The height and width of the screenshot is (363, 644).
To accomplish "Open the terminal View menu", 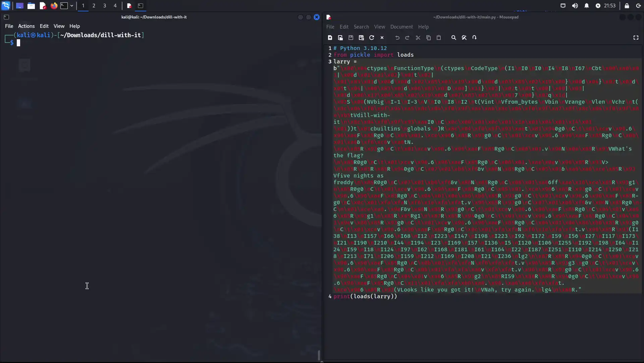I will (59, 26).
